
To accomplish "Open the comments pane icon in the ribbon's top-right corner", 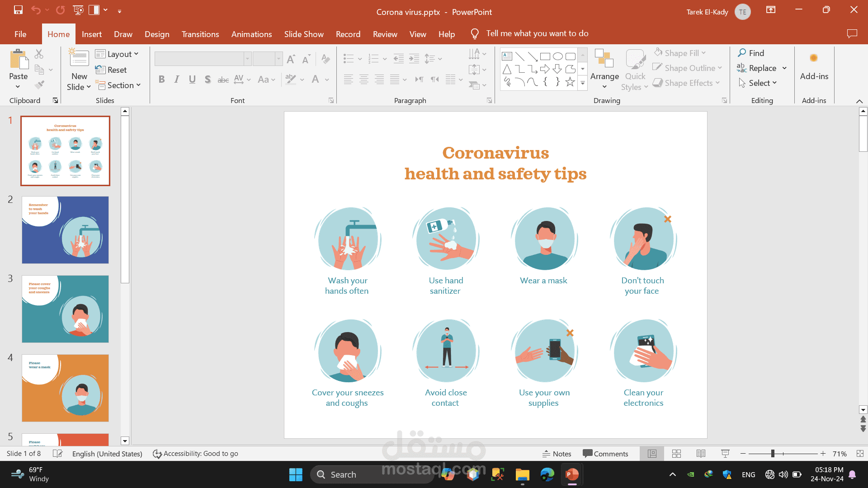I will (x=852, y=33).
